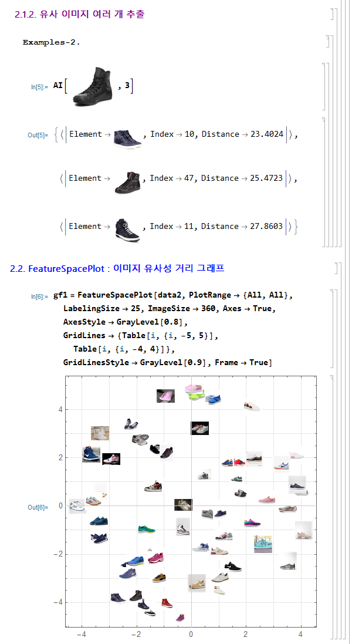Screen dimensions: 352x644
Task: Click the yellow-green shoe at plot top
Action: click(x=196, y=397)
